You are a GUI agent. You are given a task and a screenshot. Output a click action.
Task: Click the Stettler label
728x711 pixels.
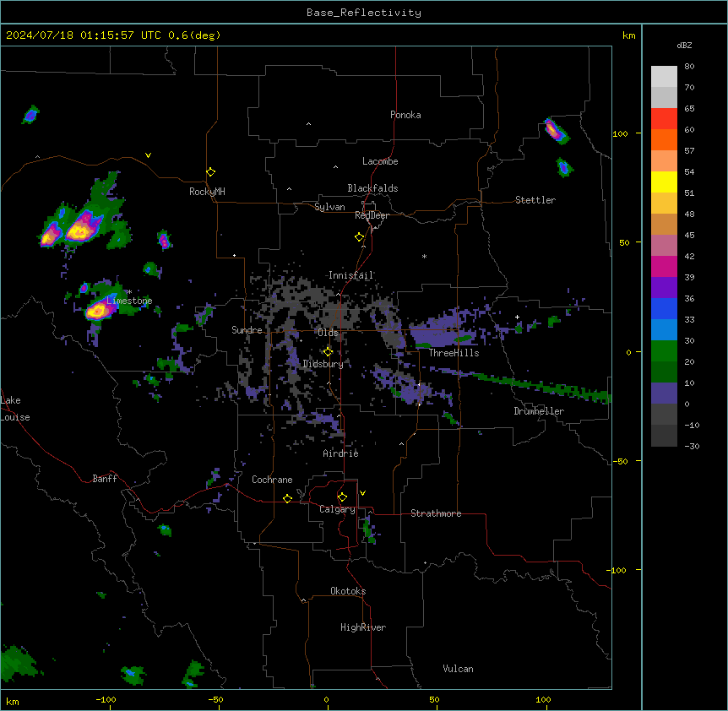coord(535,200)
